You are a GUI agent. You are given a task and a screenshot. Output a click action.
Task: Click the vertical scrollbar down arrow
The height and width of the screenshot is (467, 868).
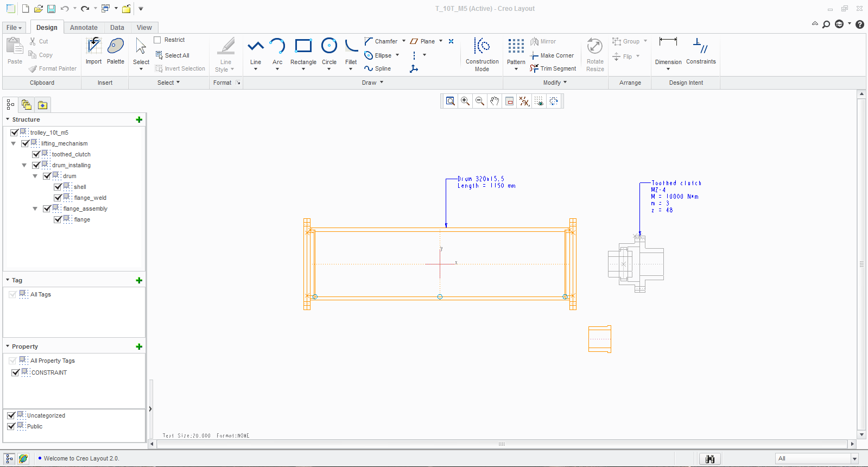click(861, 435)
